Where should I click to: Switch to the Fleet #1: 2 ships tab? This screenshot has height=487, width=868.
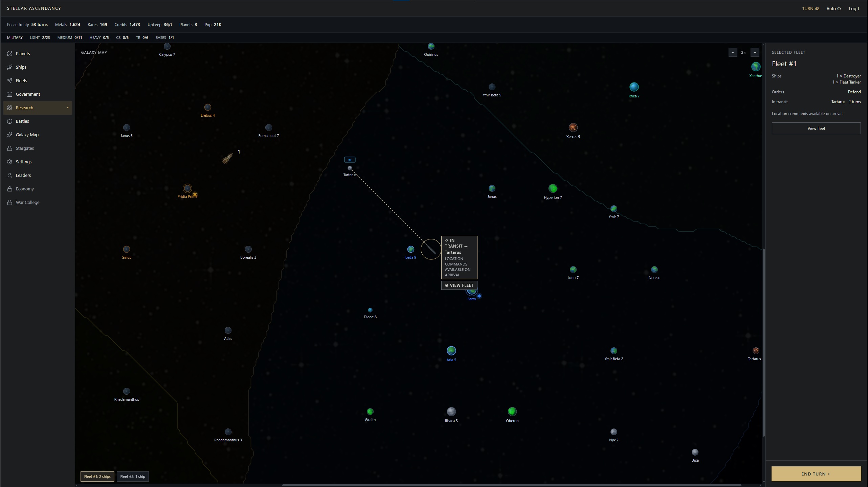click(x=97, y=477)
